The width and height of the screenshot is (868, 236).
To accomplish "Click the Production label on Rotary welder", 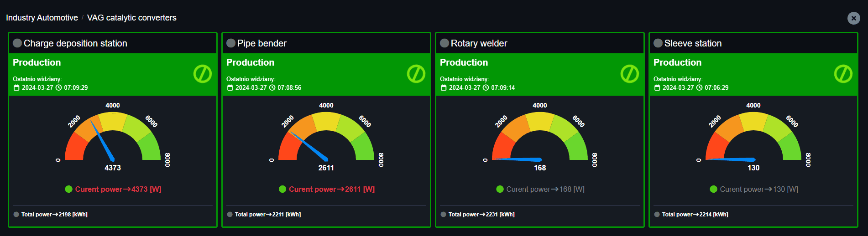I will point(464,62).
